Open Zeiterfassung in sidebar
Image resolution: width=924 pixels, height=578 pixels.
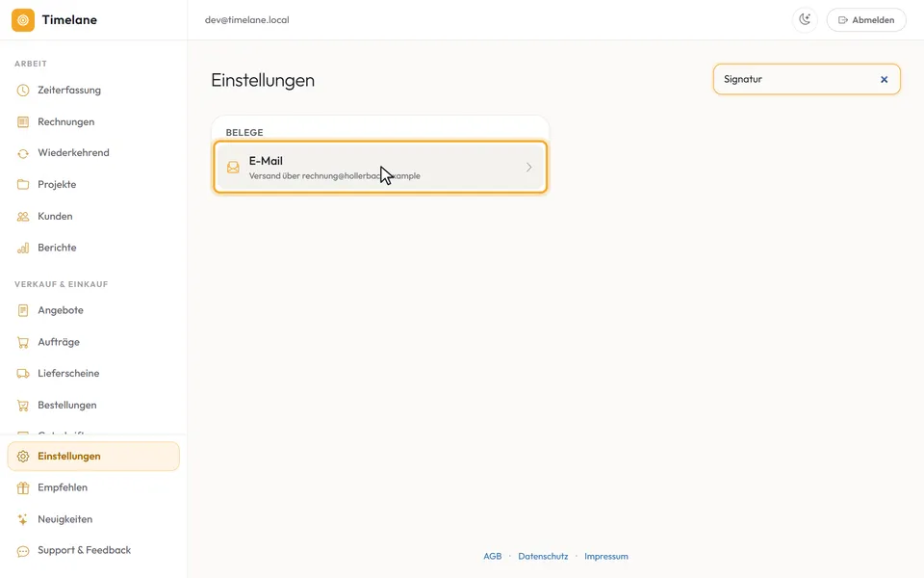point(93,91)
